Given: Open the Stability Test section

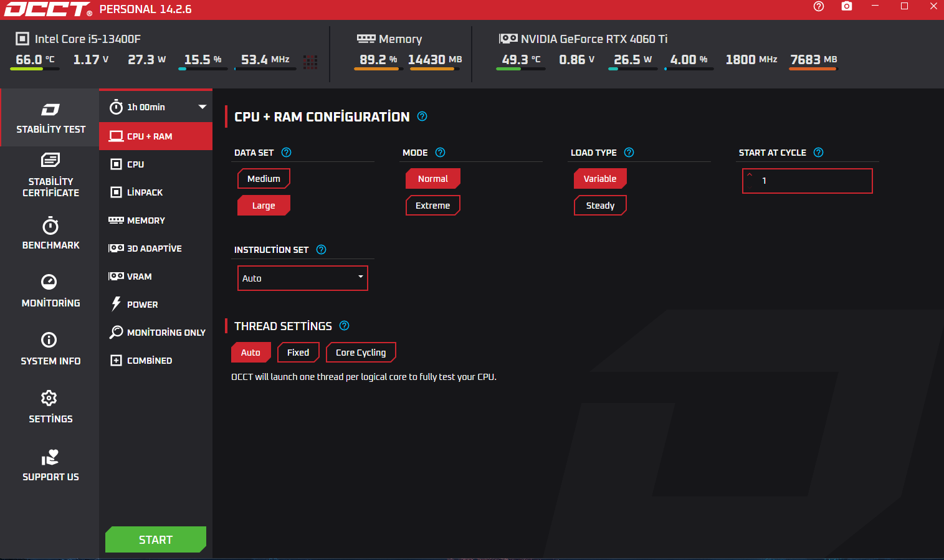Looking at the screenshot, I should pos(50,118).
